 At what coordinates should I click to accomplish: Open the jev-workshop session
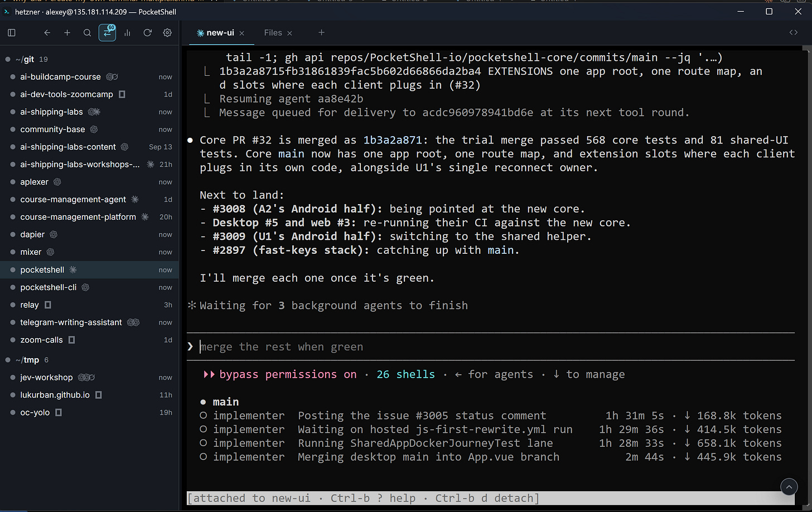click(x=89, y=378)
